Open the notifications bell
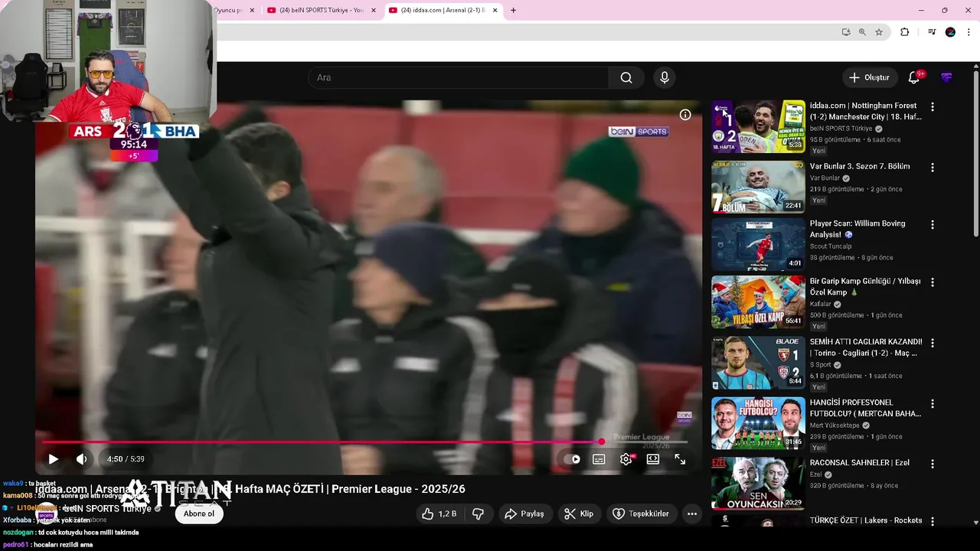This screenshot has width=980, height=551. (914, 77)
